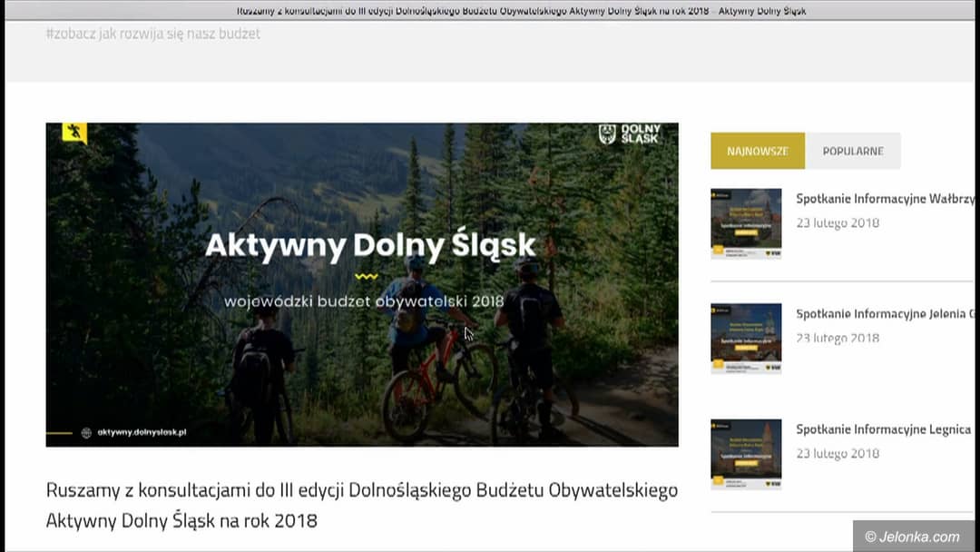Click the Aktywny Dolny Śląsk banner title

[370, 245]
